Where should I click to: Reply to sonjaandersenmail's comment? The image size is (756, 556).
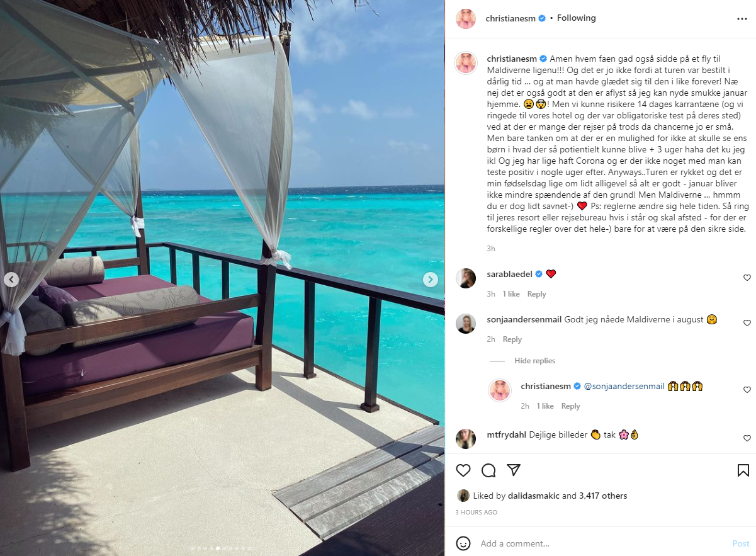coord(512,339)
